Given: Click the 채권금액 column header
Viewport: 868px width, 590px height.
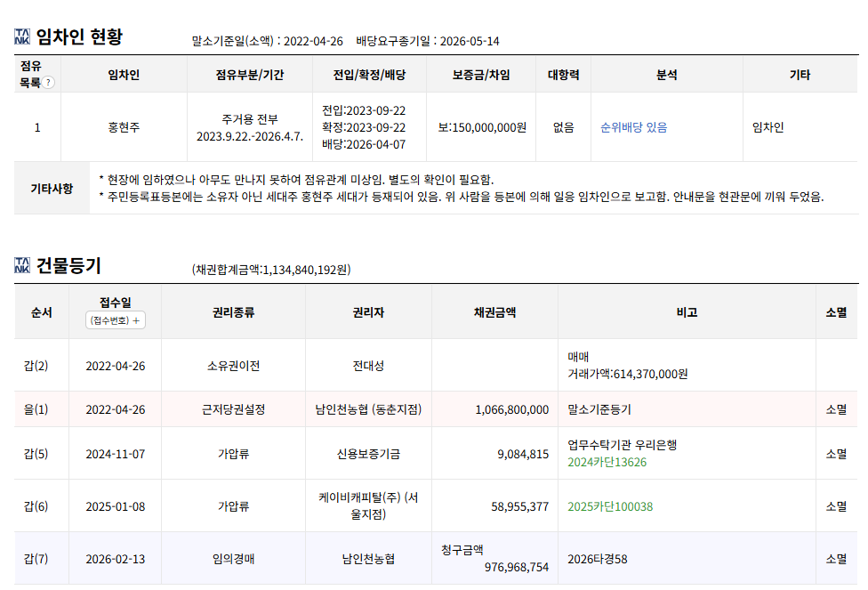Looking at the screenshot, I should [494, 312].
